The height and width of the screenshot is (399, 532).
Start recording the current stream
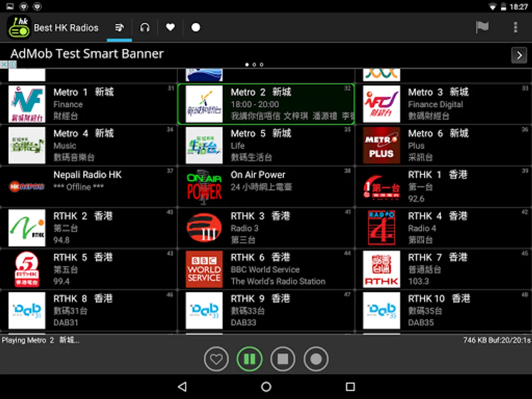pos(316,359)
